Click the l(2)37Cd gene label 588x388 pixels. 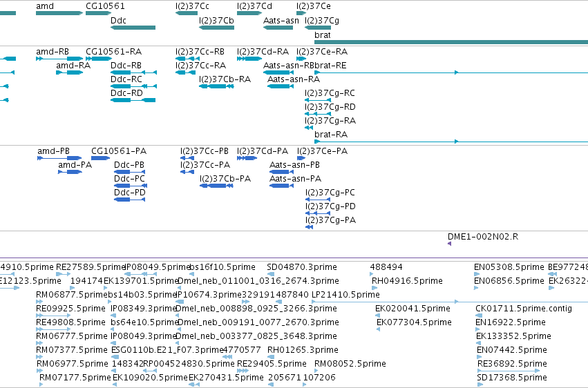point(254,6)
